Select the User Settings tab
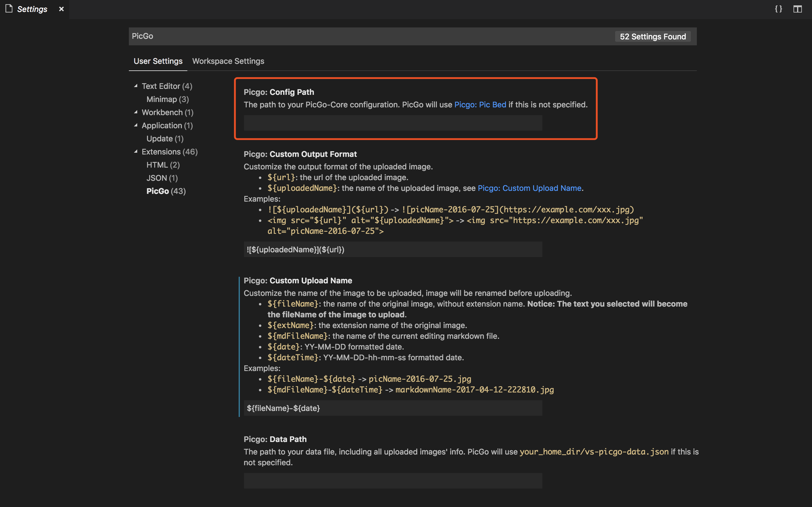This screenshot has width=812, height=507. point(158,61)
